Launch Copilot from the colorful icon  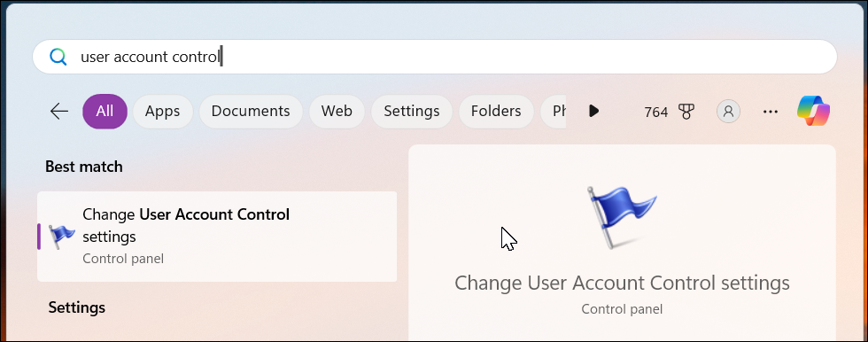point(813,112)
